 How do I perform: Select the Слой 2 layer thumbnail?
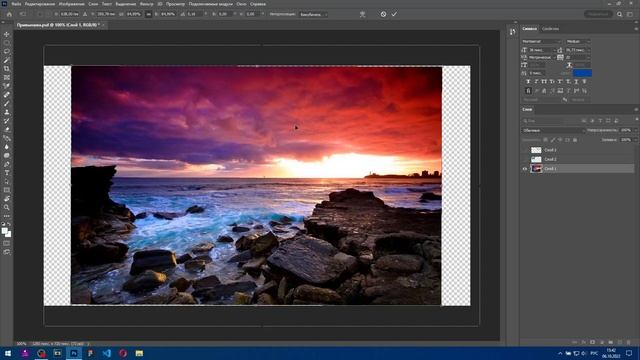click(536, 159)
